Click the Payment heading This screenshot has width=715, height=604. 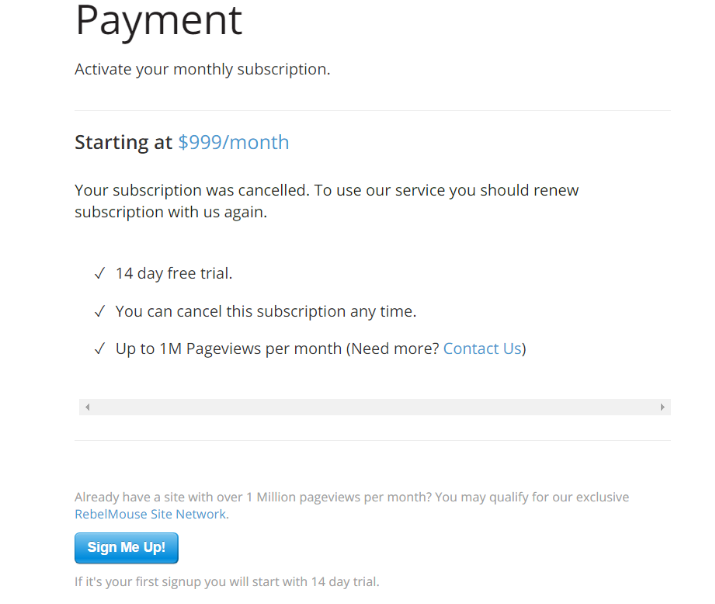158,20
